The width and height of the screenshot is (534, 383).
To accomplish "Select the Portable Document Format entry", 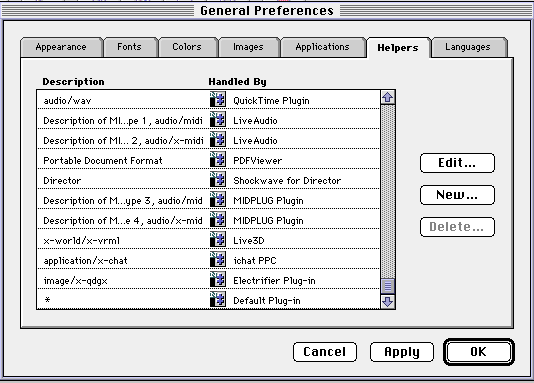I will tap(208, 160).
